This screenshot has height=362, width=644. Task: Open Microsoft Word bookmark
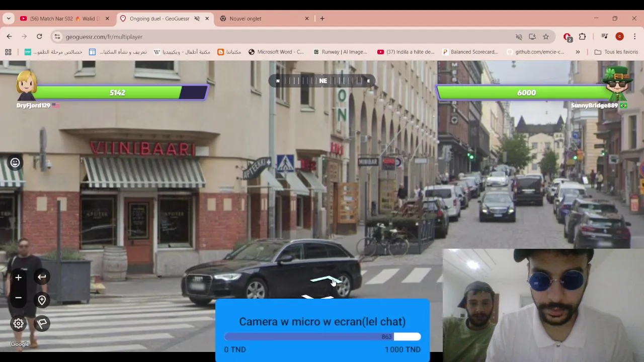pyautogui.click(x=276, y=52)
